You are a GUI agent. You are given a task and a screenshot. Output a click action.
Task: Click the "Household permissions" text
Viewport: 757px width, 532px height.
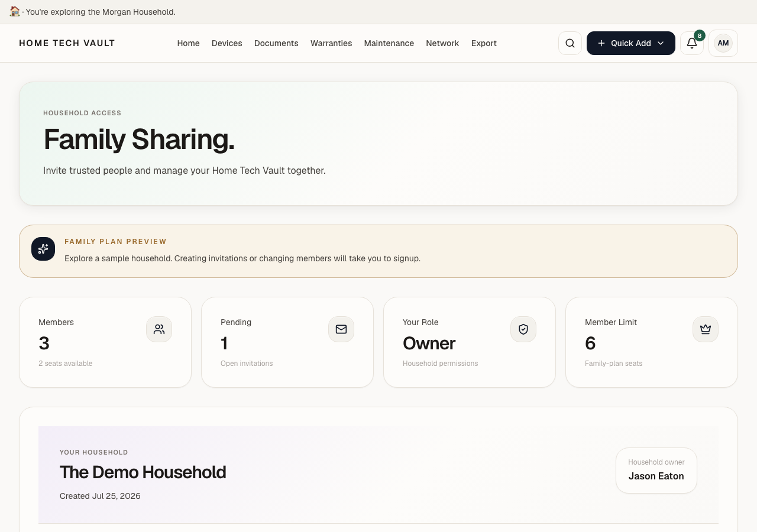pos(441,364)
